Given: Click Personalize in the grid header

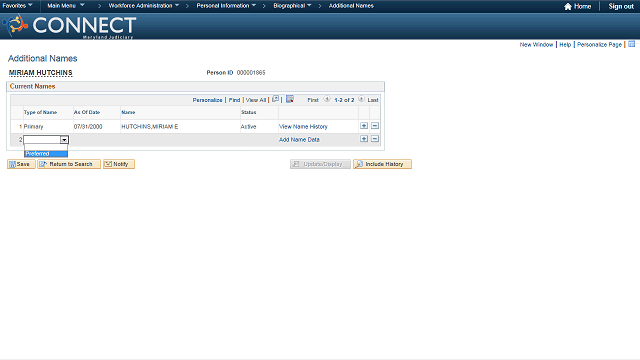Looking at the screenshot, I should tap(207, 100).
